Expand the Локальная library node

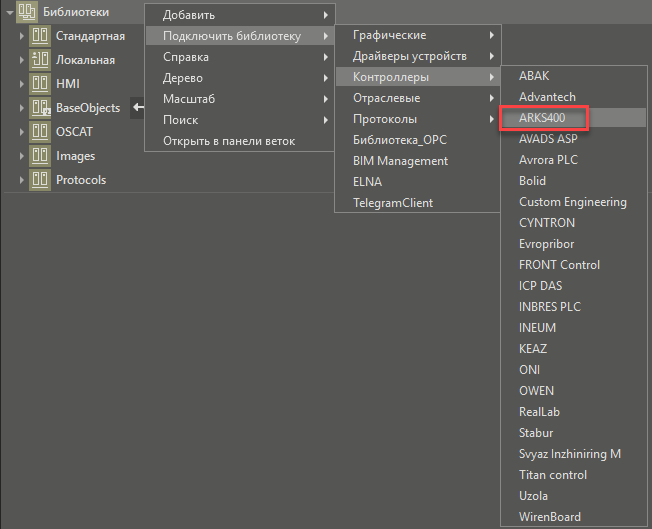[22, 60]
